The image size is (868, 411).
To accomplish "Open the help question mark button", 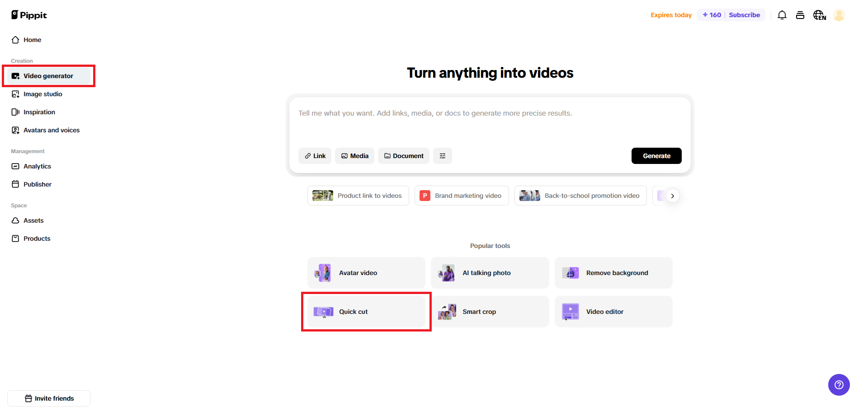I will [x=839, y=385].
